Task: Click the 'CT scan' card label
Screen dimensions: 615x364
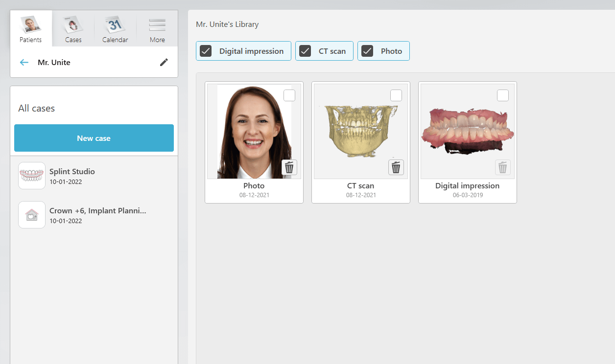Action: click(361, 186)
